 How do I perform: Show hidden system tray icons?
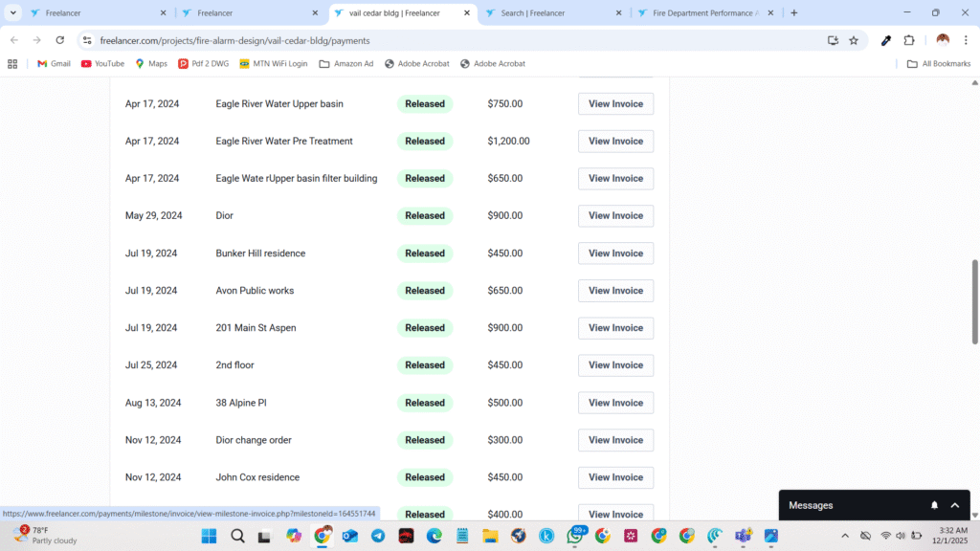(x=844, y=536)
